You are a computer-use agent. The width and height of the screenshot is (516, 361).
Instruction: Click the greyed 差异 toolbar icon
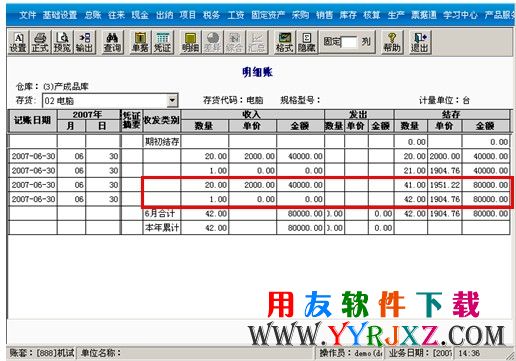(x=212, y=42)
